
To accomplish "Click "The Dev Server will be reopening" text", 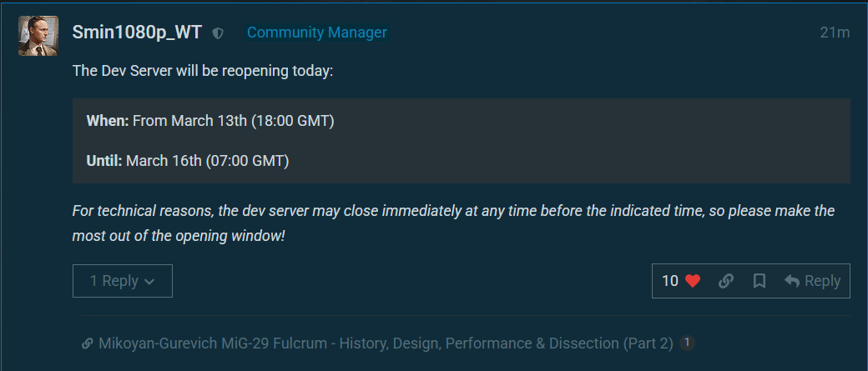I will pyautogui.click(x=203, y=71).
